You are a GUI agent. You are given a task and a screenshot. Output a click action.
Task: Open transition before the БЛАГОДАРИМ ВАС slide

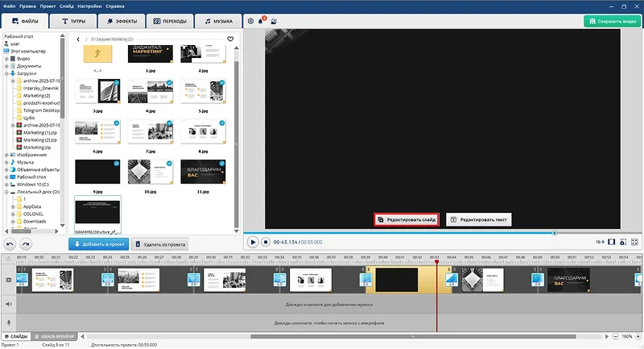pos(537,280)
